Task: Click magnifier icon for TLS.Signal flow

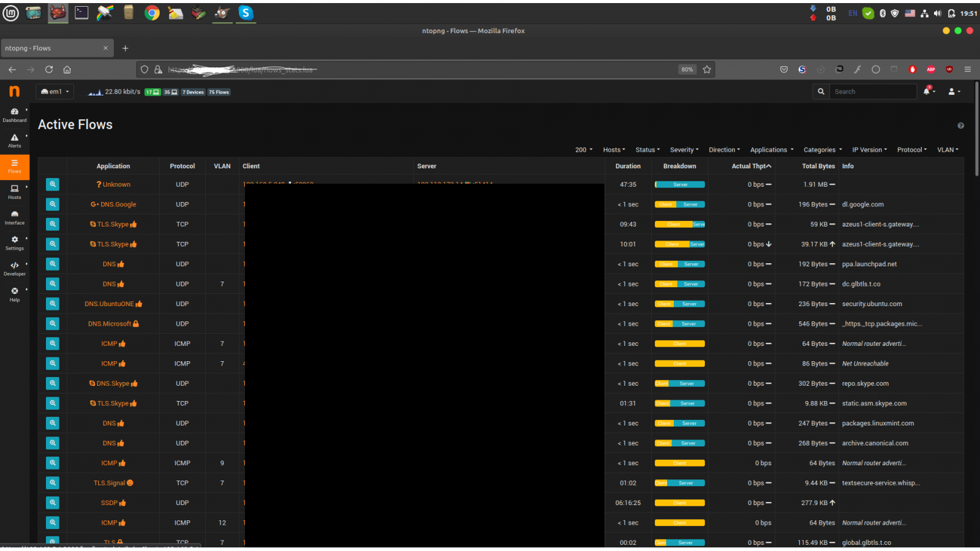Action: 53,483
